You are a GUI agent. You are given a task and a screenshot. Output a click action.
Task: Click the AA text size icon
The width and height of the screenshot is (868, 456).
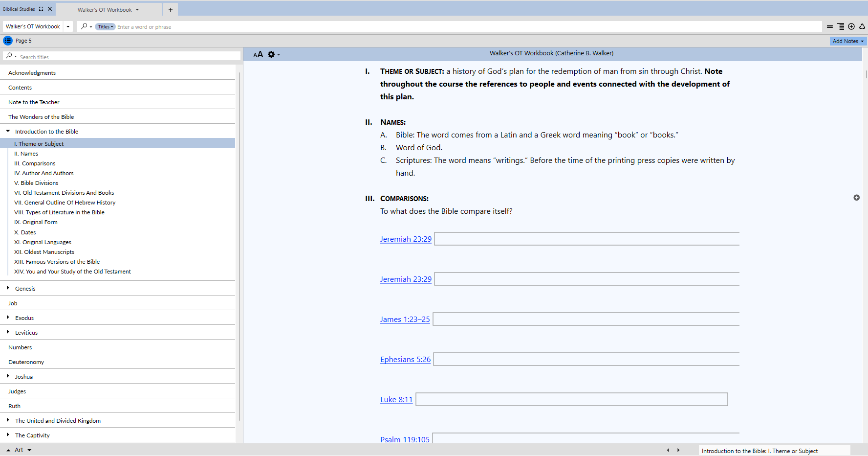coord(258,54)
